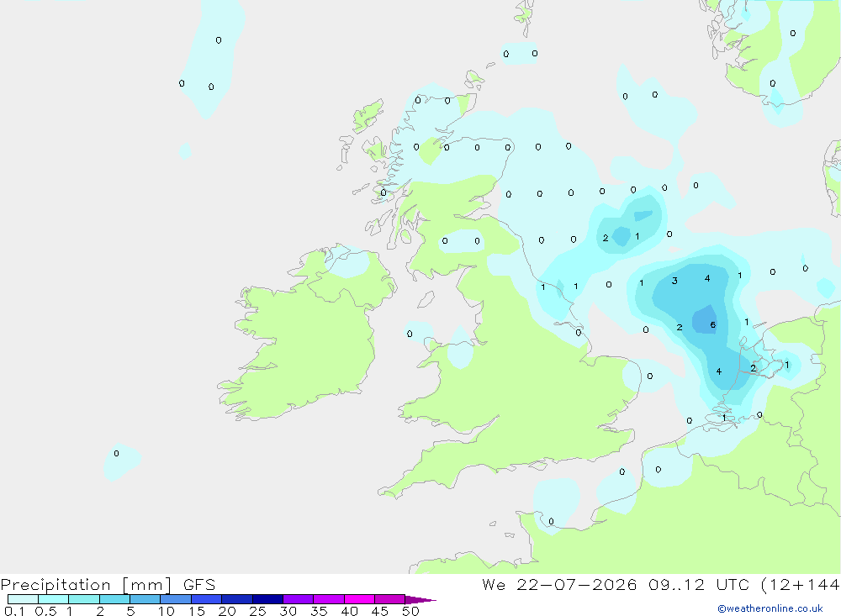Click the '0.5' legend scale label
Viewport: 841px width, 616px height.
pyautogui.click(x=45, y=611)
